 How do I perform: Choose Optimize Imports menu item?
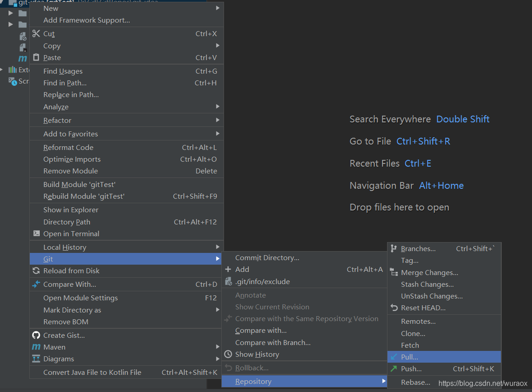pos(126,159)
